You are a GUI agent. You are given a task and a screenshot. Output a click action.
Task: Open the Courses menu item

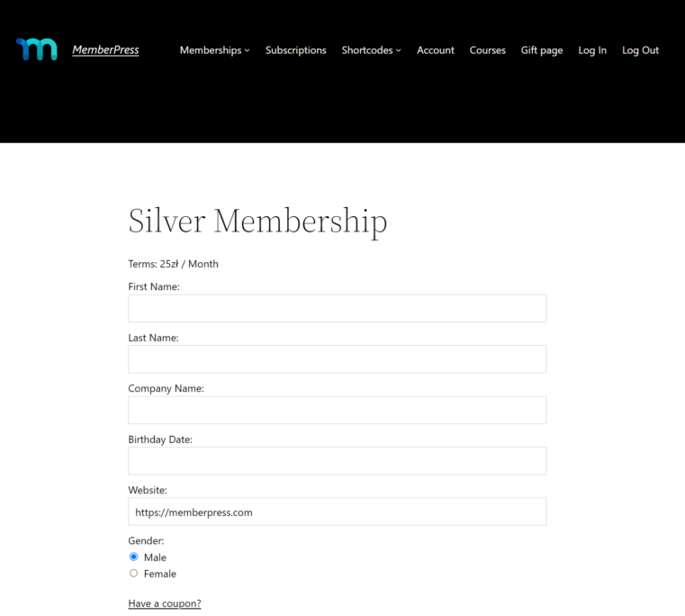pyautogui.click(x=488, y=50)
